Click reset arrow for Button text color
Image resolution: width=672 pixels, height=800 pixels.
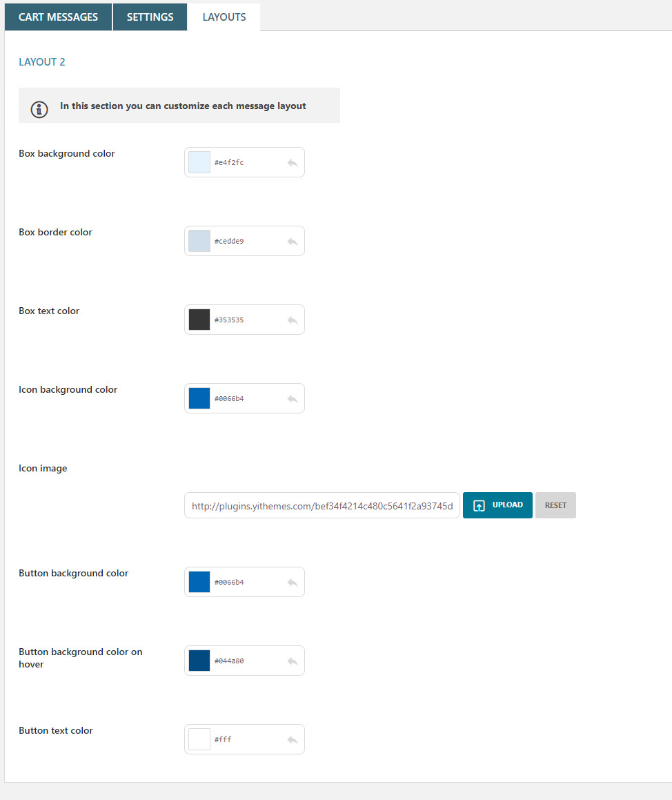tap(293, 740)
